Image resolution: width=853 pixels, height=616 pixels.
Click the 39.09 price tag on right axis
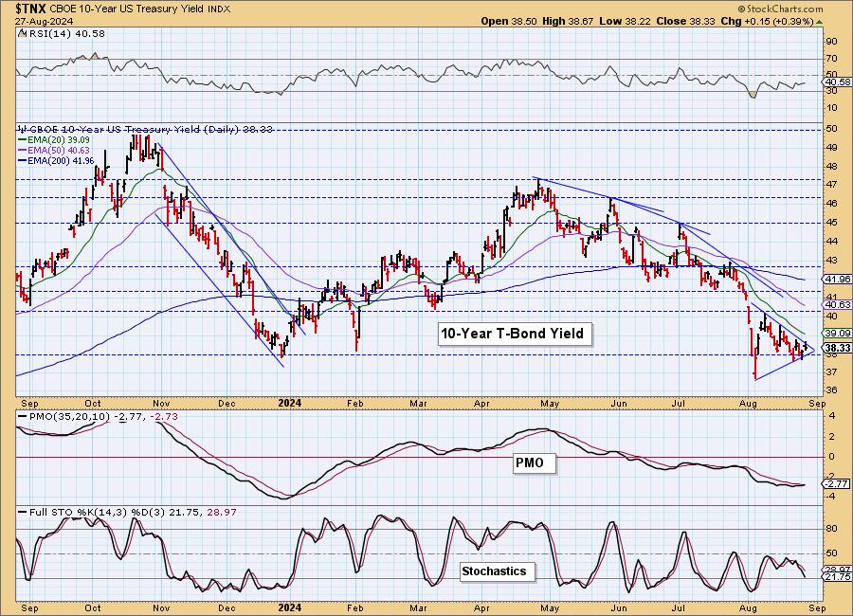pyautogui.click(x=838, y=333)
